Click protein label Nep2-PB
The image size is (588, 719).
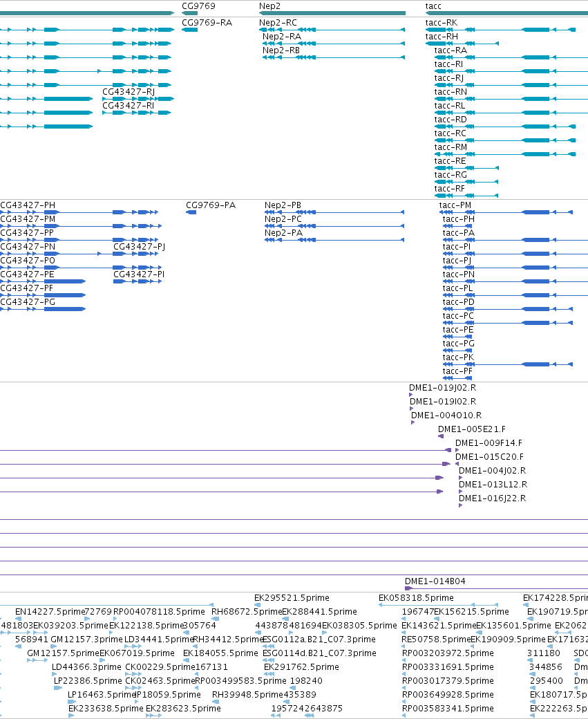click(x=283, y=205)
